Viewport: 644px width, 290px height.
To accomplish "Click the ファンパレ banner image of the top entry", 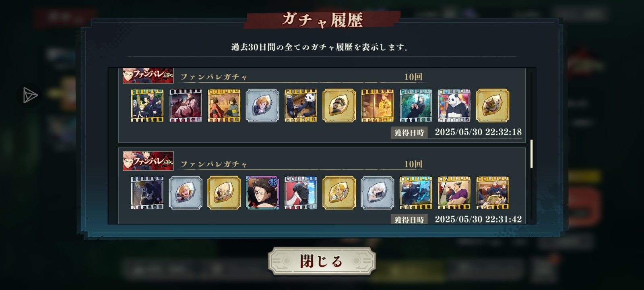I will (x=148, y=76).
